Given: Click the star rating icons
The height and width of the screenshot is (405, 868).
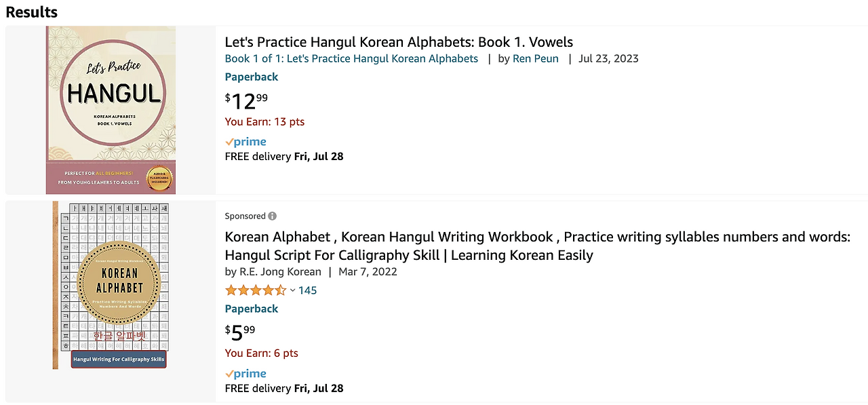Looking at the screenshot, I should coord(256,290).
